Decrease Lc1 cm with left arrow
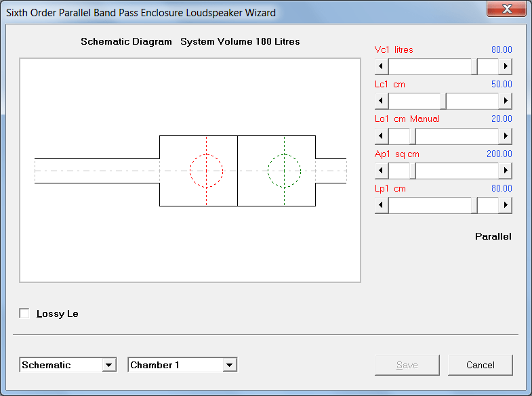 click(382, 101)
